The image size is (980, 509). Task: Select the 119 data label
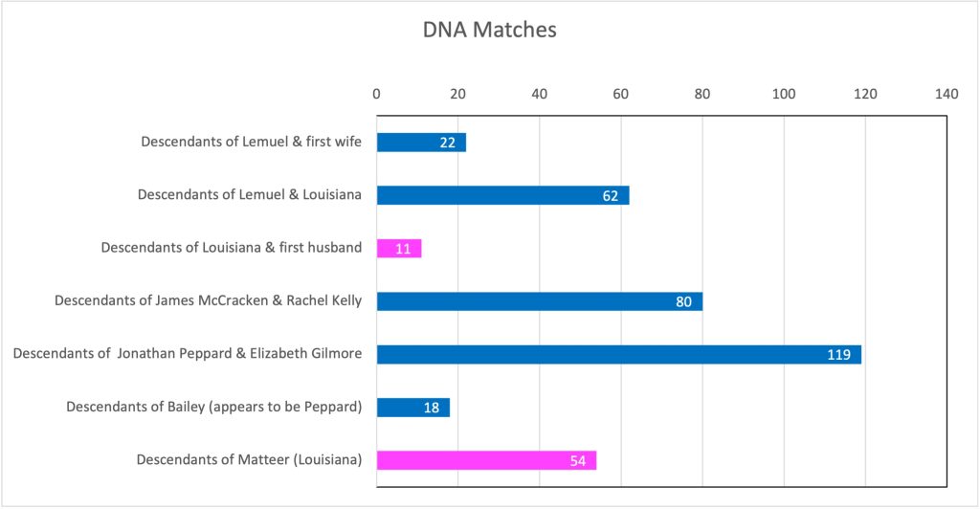click(839, 355)
